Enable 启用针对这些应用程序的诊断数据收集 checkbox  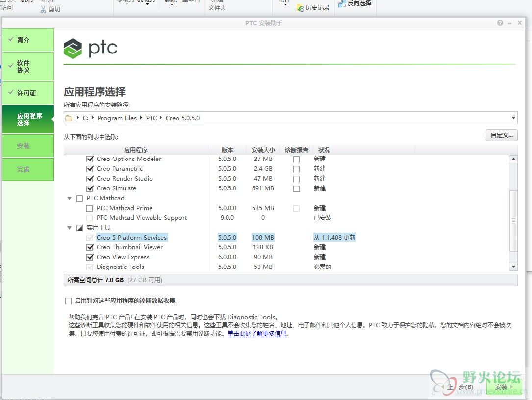pos(69,301)
